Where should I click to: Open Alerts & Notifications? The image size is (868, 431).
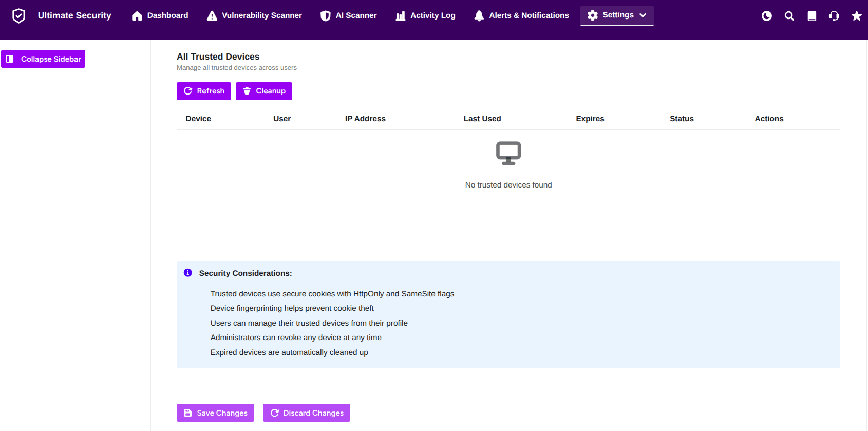(521, 15)
